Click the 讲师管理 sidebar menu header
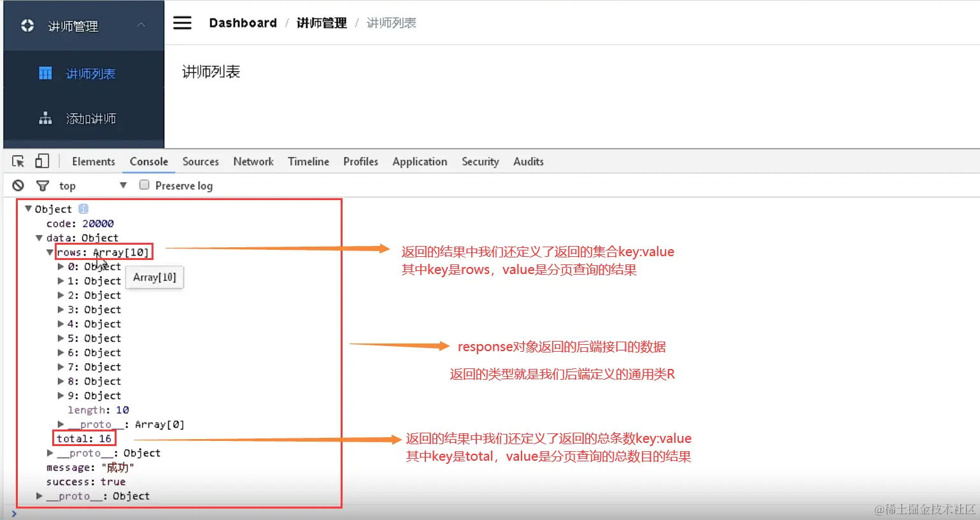 [x=84, y=25]
